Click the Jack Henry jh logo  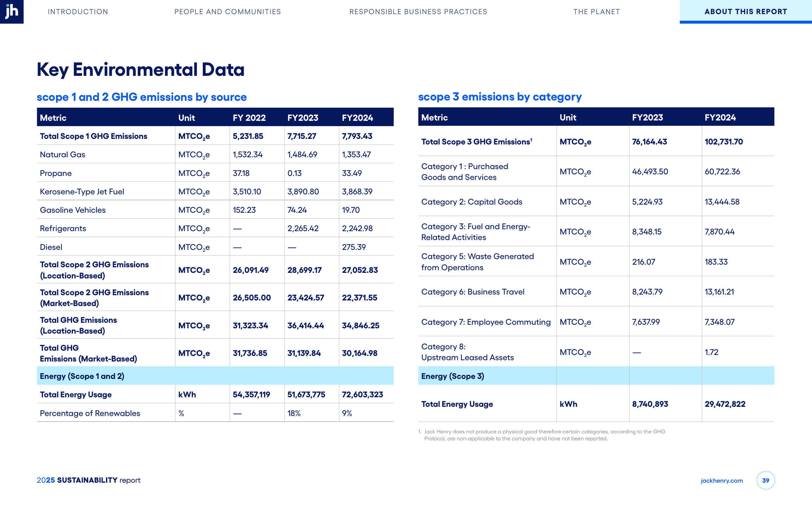12,12
